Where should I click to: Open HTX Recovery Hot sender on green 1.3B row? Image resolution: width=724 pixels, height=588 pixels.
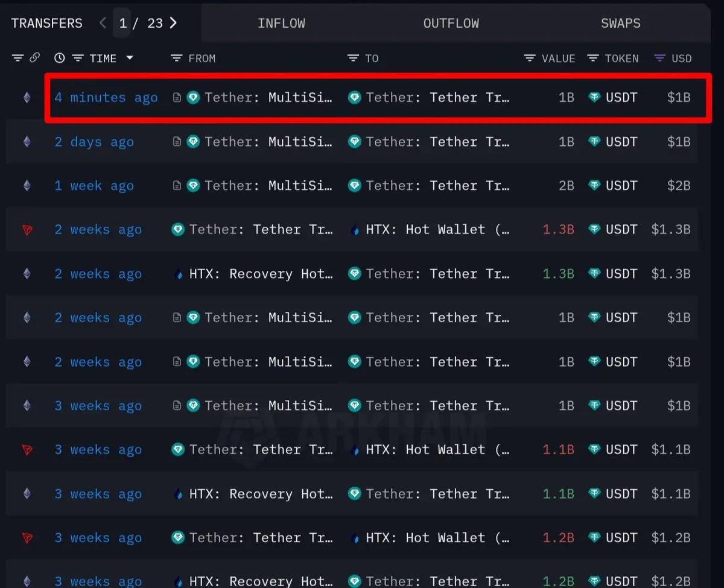261,274
